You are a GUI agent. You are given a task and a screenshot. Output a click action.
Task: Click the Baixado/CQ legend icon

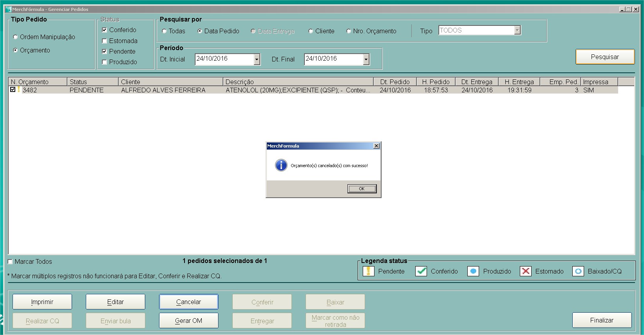[x=578, y=271]
